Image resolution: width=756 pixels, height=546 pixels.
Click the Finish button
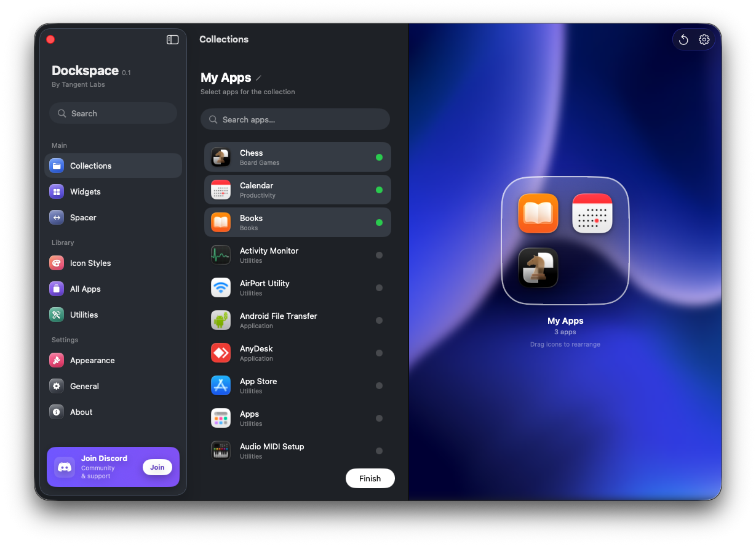370,478
